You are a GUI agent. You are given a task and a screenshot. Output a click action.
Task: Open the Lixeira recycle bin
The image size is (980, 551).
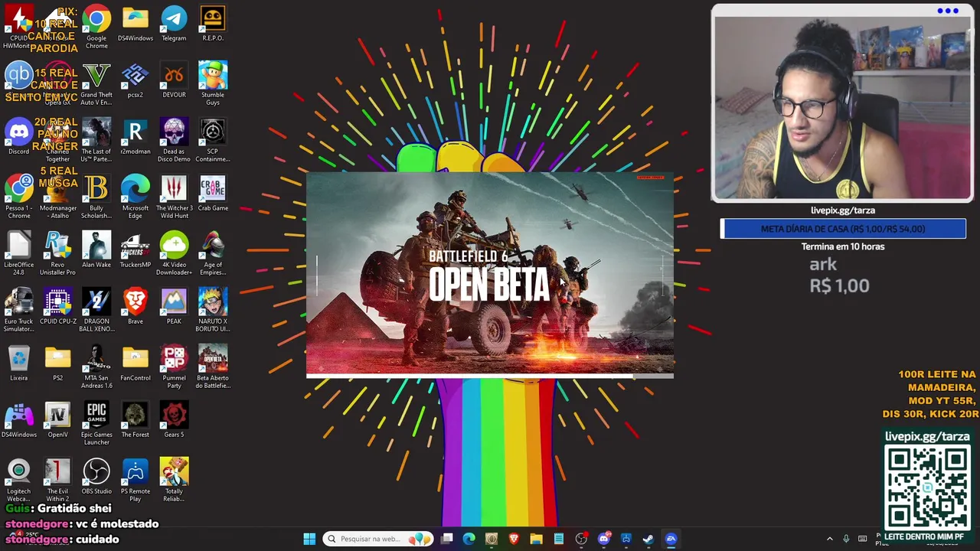tap(19, 364)
